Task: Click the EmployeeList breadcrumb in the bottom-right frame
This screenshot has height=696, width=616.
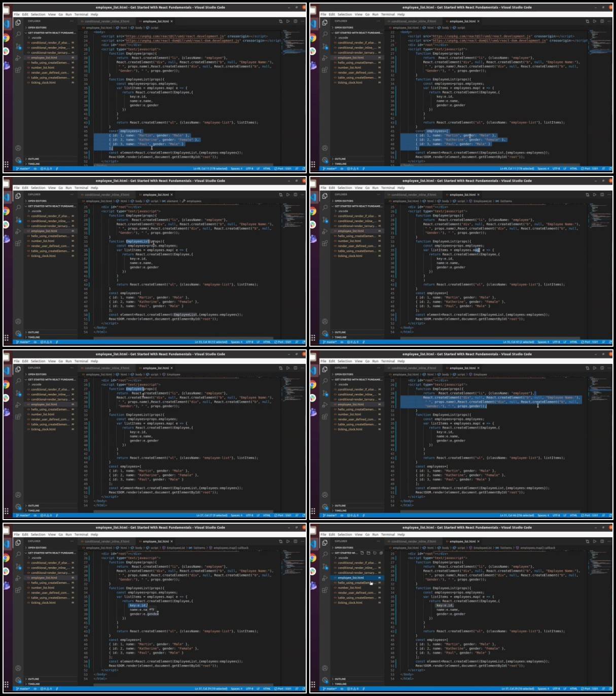Action: 480,548
